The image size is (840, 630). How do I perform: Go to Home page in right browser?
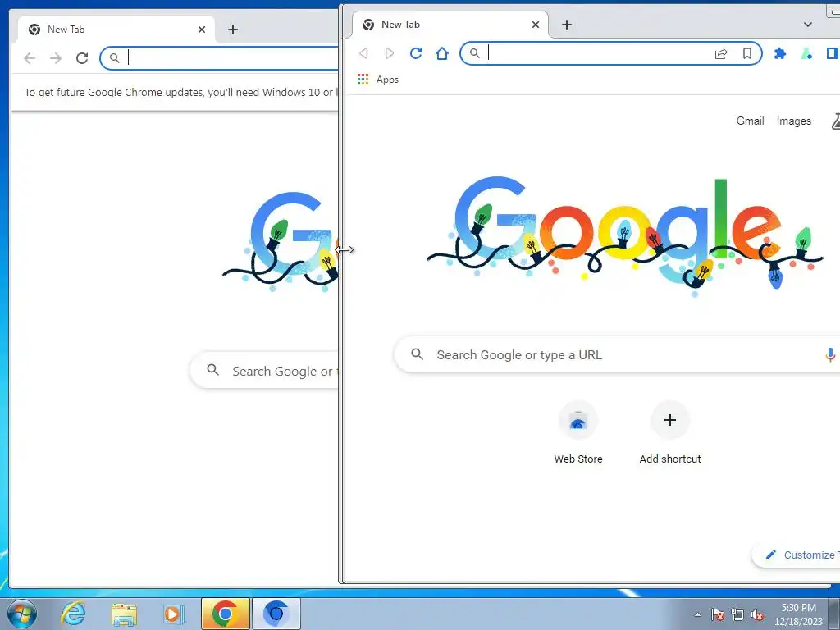pyautogui.click(x=442, y=53)
